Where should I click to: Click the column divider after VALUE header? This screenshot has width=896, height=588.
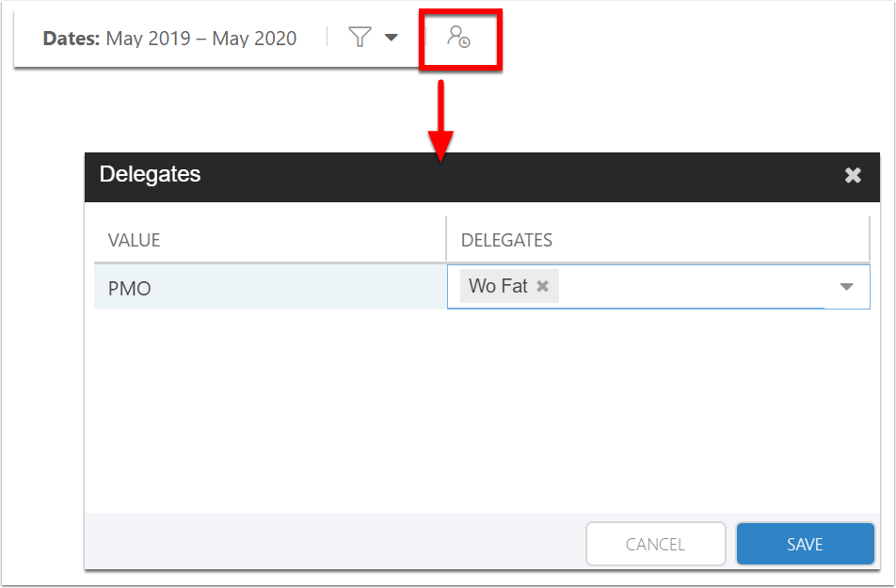[x=446, y=238]
